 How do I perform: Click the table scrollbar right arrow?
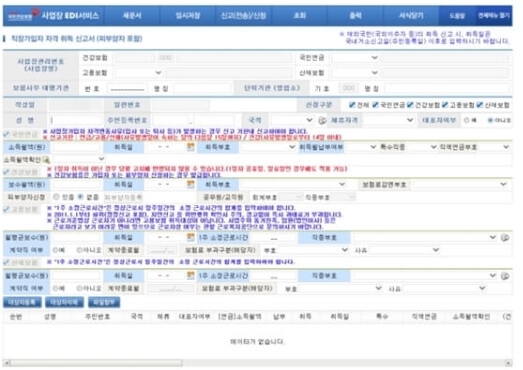508,363
